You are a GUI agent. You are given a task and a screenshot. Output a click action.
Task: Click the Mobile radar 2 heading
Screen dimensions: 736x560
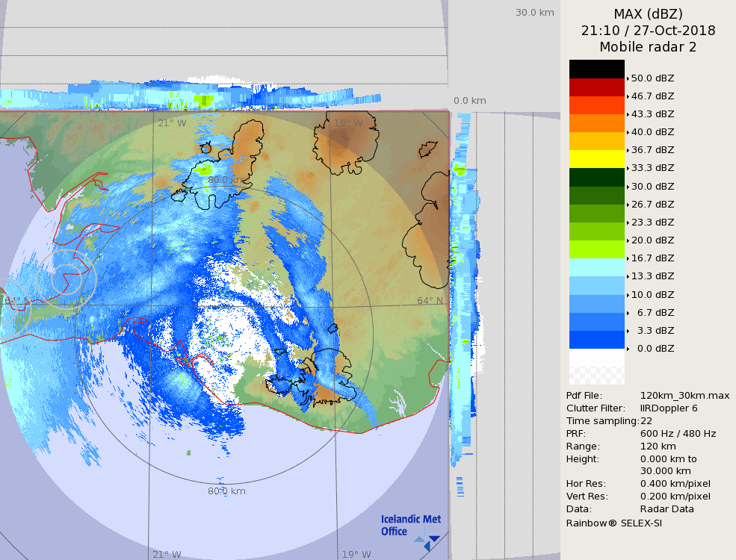pos(648,47)
